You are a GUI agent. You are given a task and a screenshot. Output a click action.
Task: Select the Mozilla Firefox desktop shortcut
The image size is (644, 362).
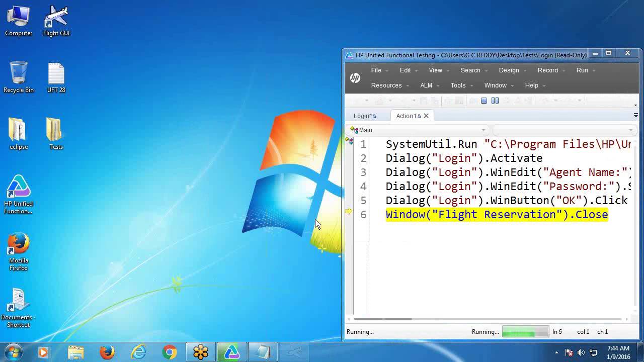19,251
